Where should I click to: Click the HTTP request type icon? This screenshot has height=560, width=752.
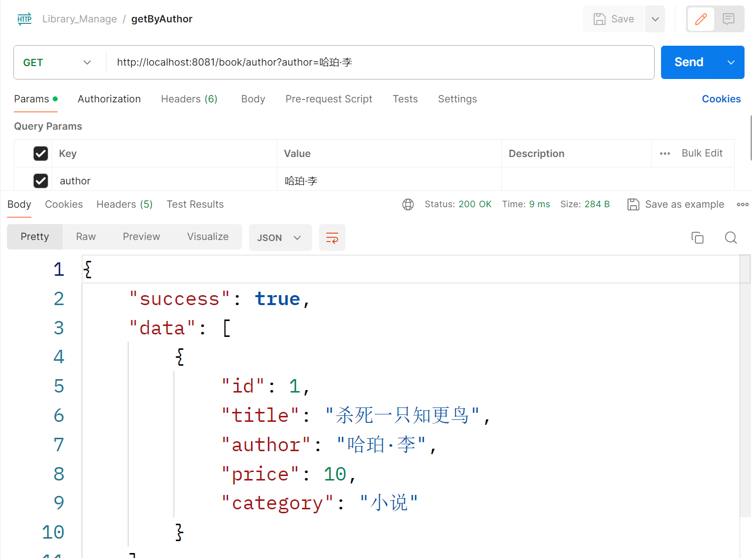click(x=24, y=19)
